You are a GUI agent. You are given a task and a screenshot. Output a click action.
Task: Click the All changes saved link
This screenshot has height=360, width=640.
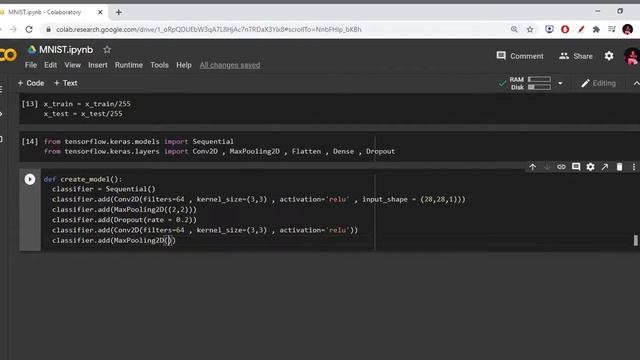click(x=230, y=65)
